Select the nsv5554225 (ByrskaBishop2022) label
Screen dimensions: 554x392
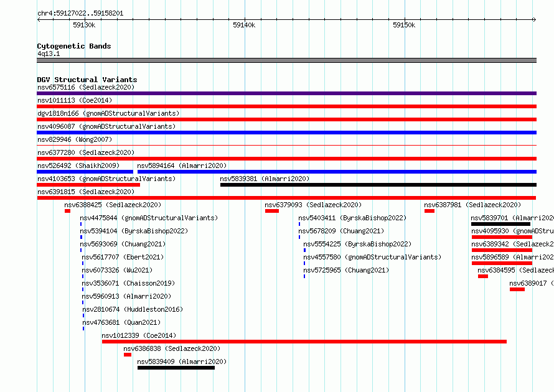tap(357, 244)
